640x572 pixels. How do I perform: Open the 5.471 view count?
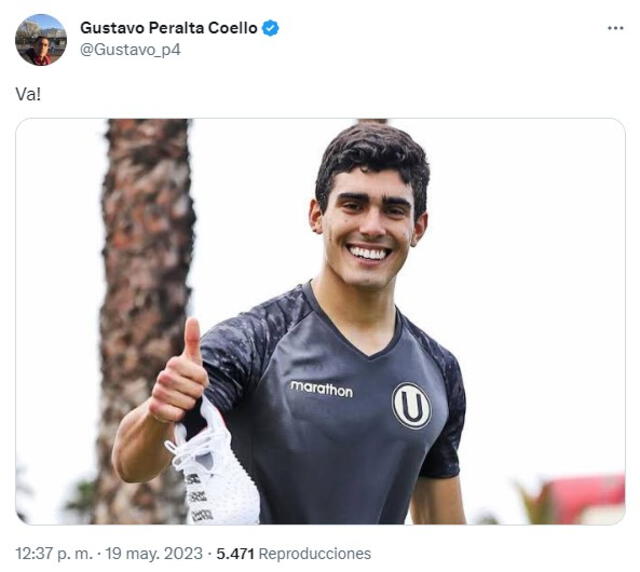(x=235, y=554)
